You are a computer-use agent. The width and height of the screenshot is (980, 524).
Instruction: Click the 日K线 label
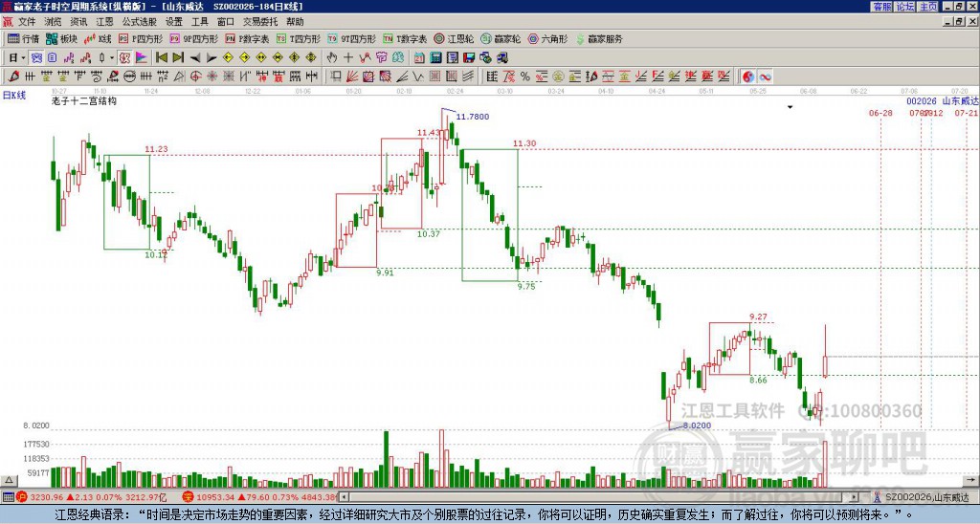(x=13, y=96)
